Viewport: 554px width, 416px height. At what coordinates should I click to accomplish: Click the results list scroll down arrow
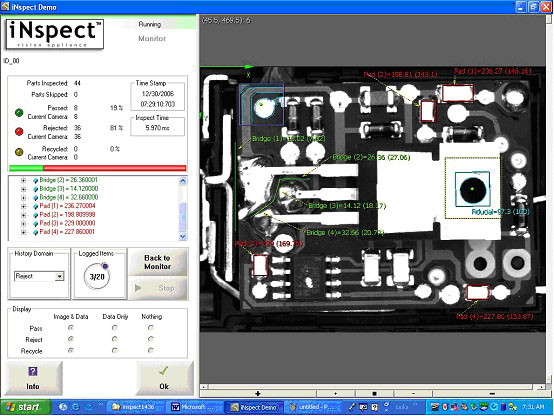pos(183,236)
